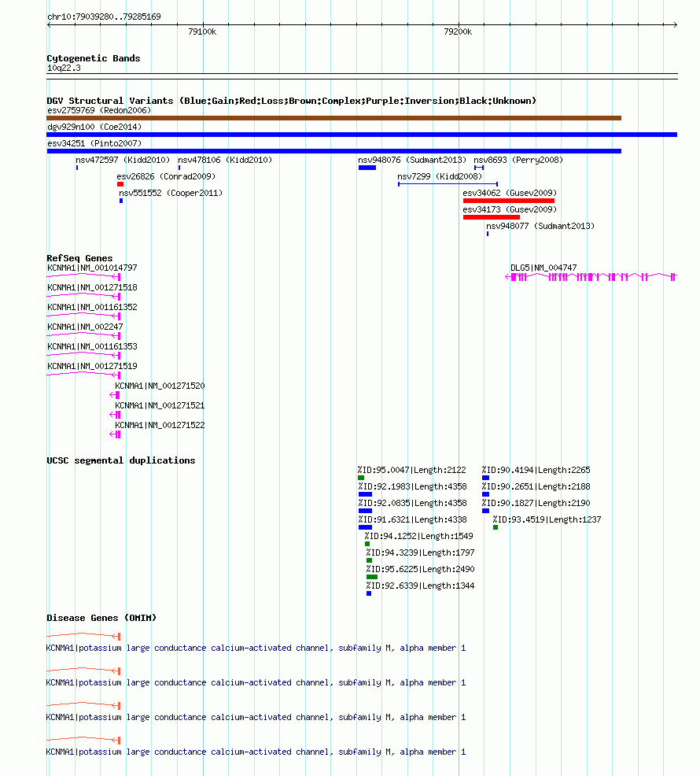Click the KCNMA1|NM_001271518 transcript label

[x=93, y=287]
